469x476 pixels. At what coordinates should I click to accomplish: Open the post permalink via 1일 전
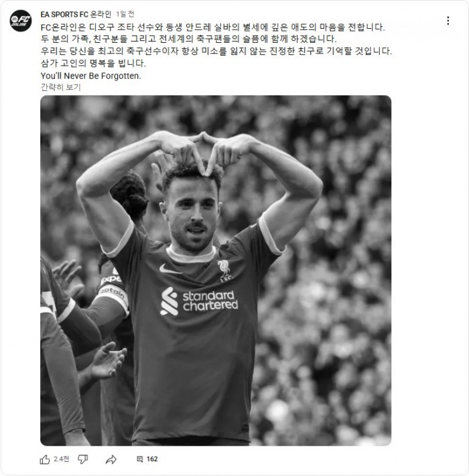click(x=125, y=14)
